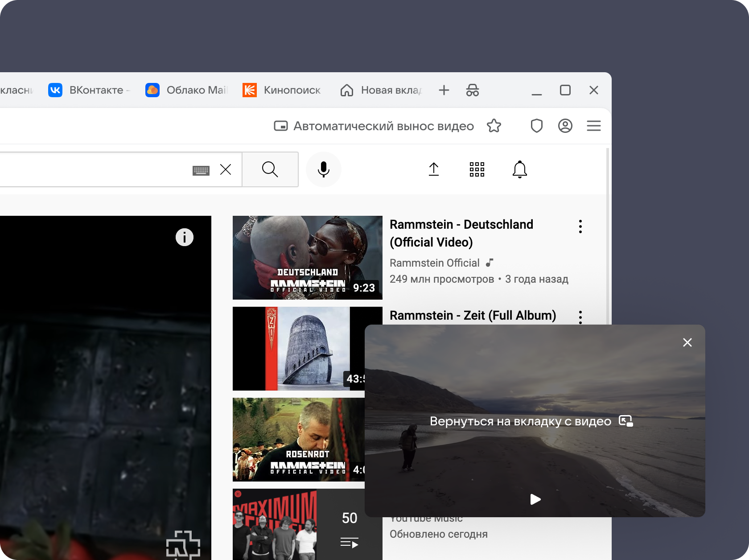
Task: Open options menu for Zeit Full Album
Action: pyautogui.click(x=580, y=317)
